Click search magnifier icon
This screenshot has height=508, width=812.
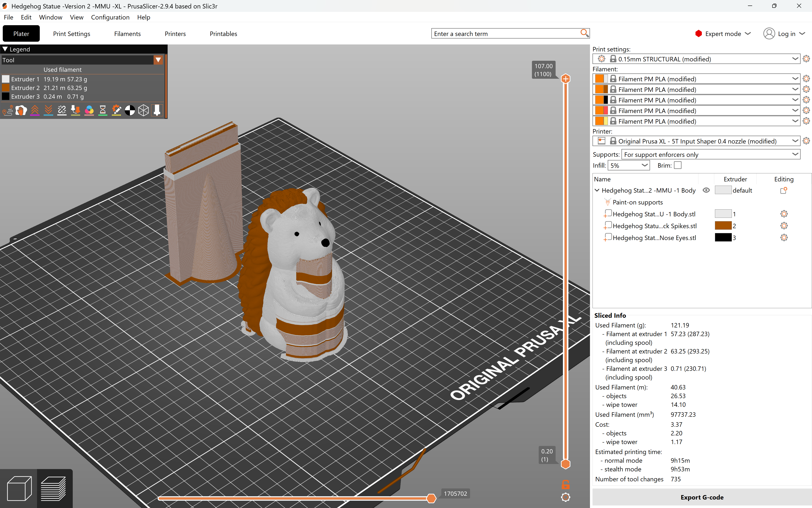pos(584,33)
